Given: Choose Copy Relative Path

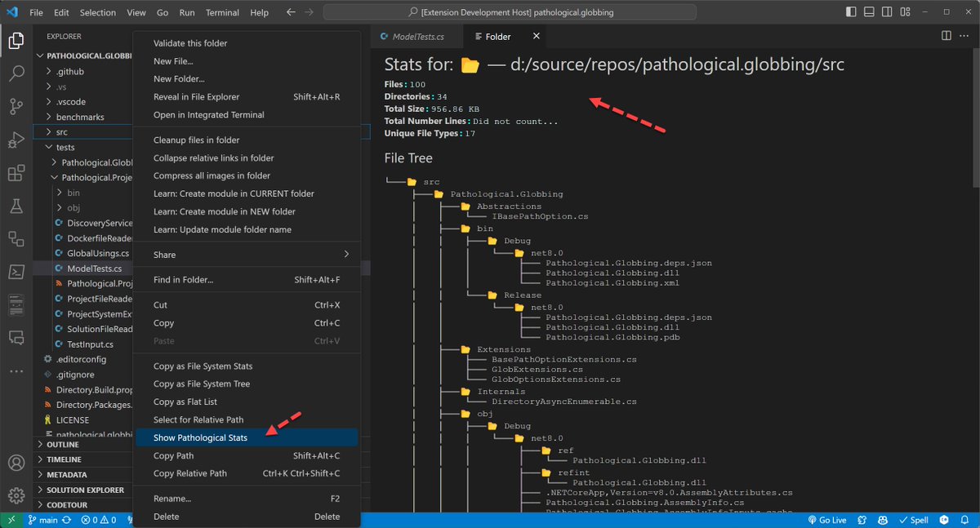Looking at the screenshot, I should [x=247, y=473].
